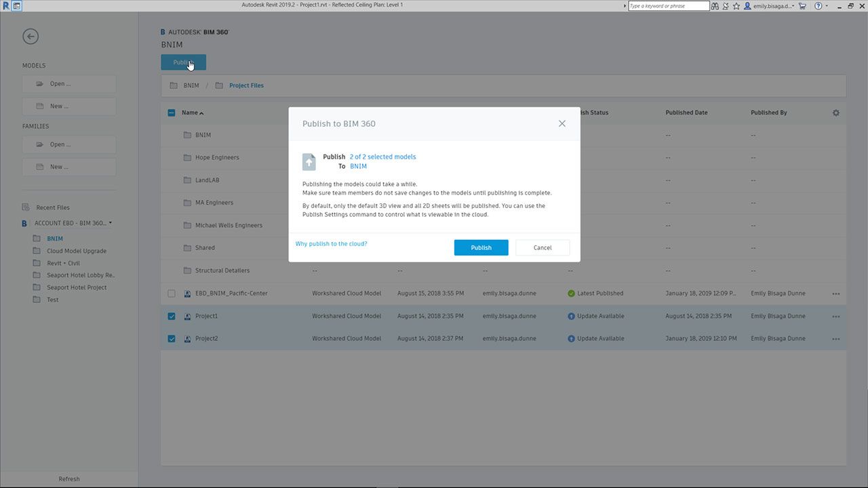Screen dimensions: 868x488
Task: Click the keyword search input field
Action: click(669, 6)
